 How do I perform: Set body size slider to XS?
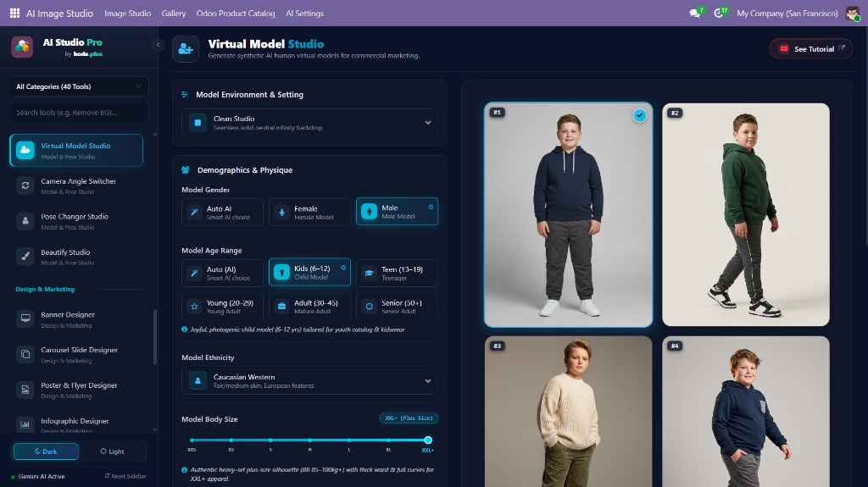pos(231,440)
